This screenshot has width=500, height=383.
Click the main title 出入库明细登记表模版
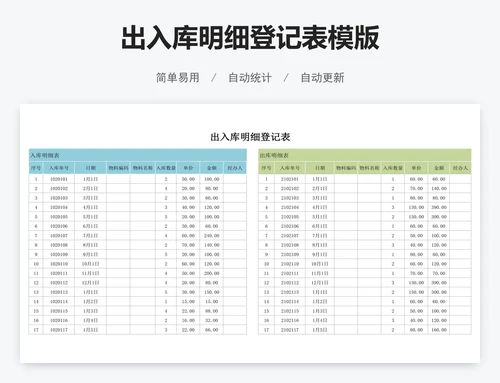pos(250,38)
